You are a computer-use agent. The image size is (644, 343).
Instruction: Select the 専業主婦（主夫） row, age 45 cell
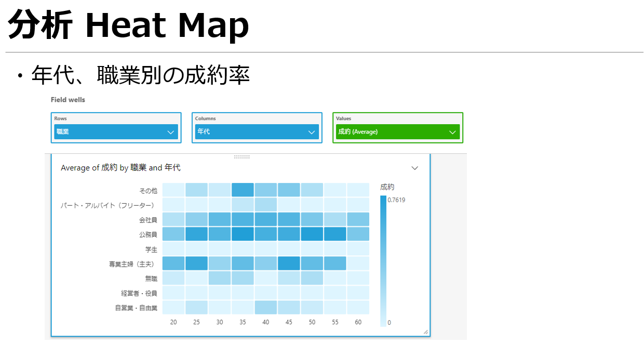289,263
